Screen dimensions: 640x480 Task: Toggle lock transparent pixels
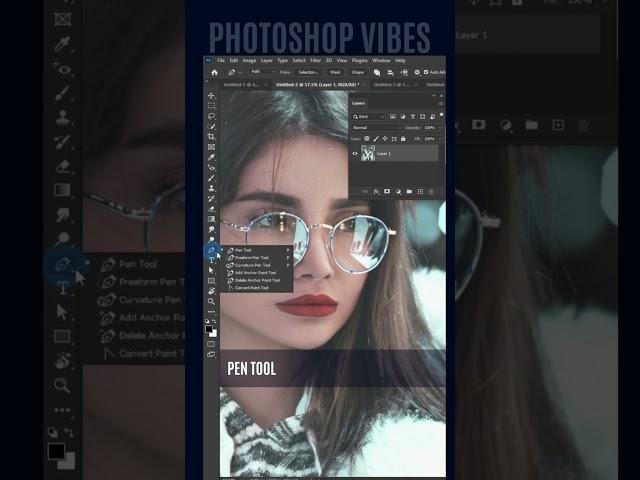tap(367, 139)
